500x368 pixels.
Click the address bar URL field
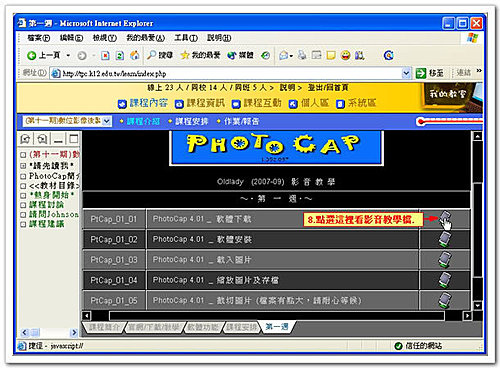tap(227, 73)
